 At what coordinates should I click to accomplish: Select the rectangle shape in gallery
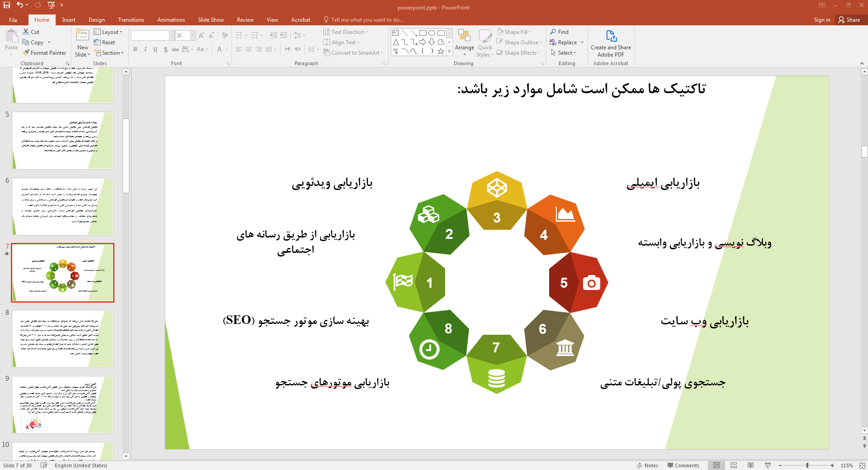tap(423, 33)
